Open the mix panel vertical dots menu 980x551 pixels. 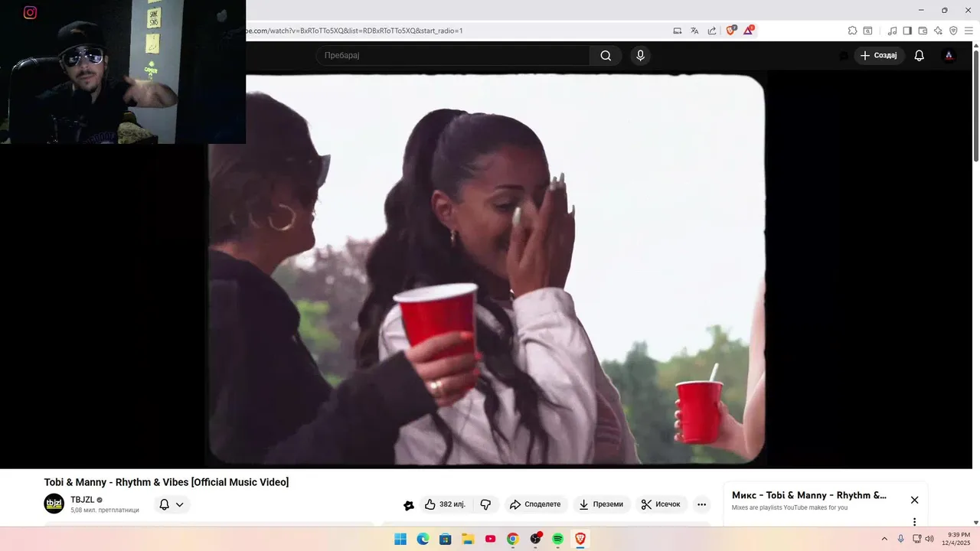(x=914, y=522)
